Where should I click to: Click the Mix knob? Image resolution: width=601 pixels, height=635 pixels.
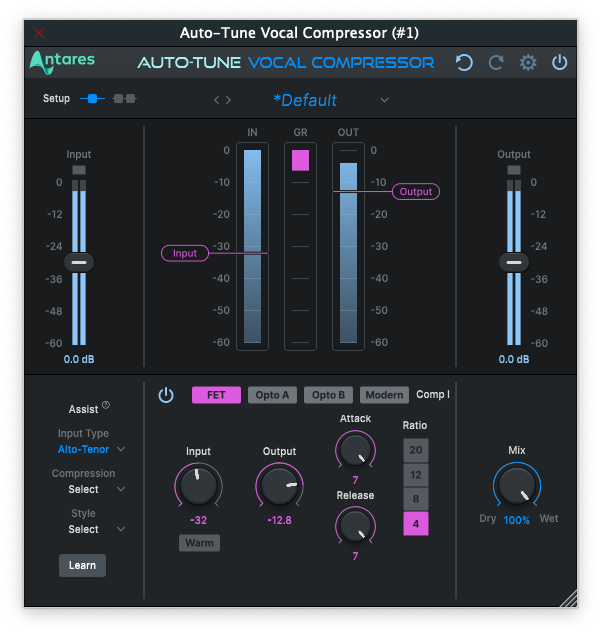pos(517,485)
